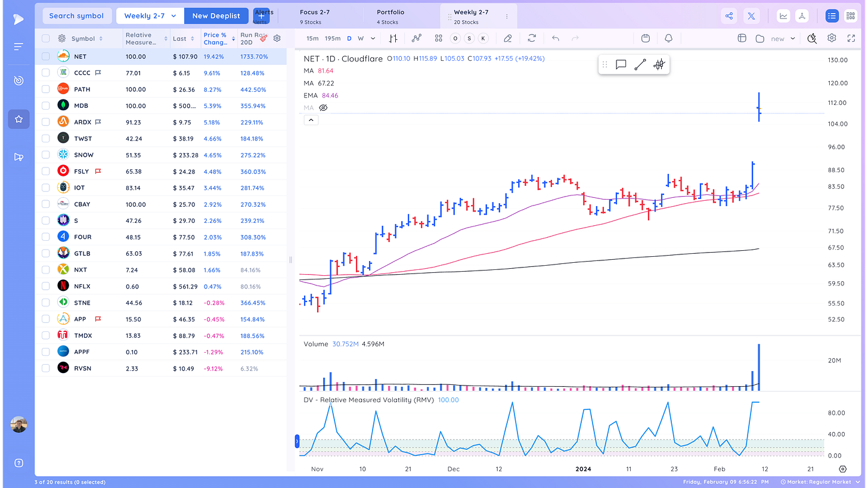The width and height of the screenshot is (868, 488).
Task: Select the trend line tool in floating toolbar
Action: (x=640, y=64)
